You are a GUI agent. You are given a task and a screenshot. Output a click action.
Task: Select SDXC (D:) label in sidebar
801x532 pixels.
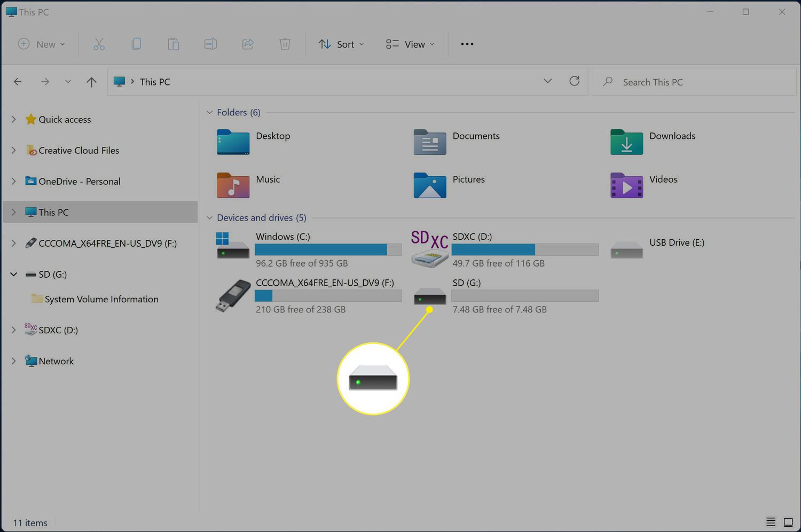point(58,330)
